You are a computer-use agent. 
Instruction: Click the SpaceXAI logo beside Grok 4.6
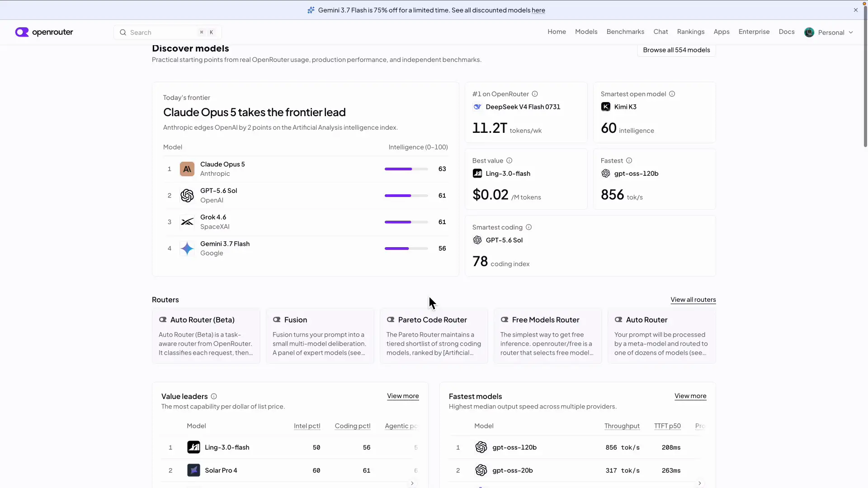point(187,222)
